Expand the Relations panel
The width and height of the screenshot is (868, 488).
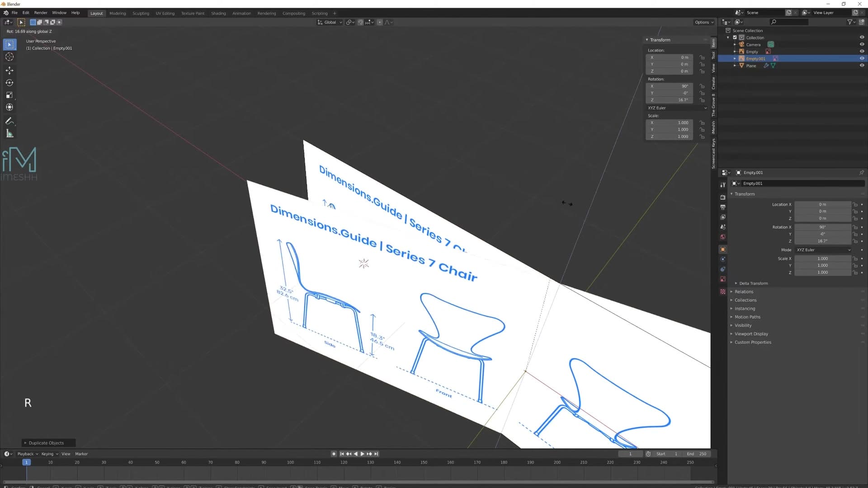pos(744,292)
